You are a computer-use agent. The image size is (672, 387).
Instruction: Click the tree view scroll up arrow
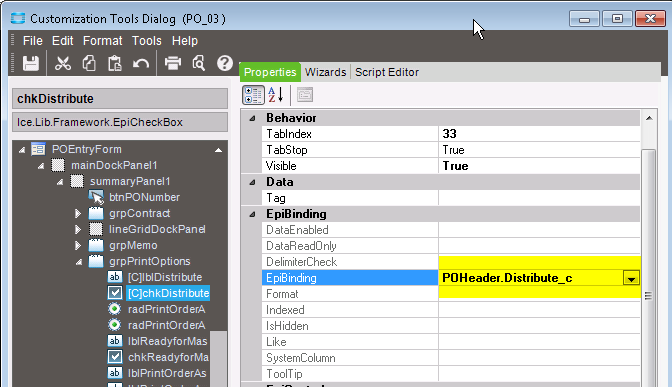pos(219,150)
